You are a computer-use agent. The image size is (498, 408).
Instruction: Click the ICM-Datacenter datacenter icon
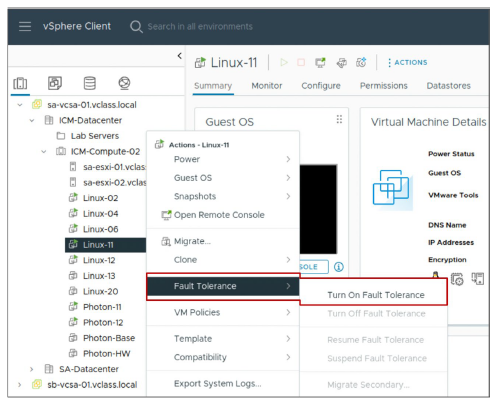[49, 120]
